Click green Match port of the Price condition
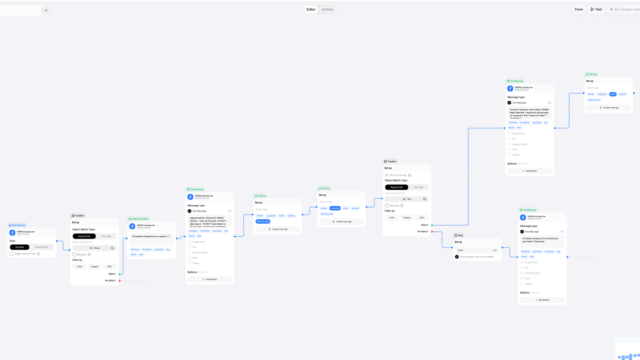The image size is (640, 360). [x=120, y=274]
